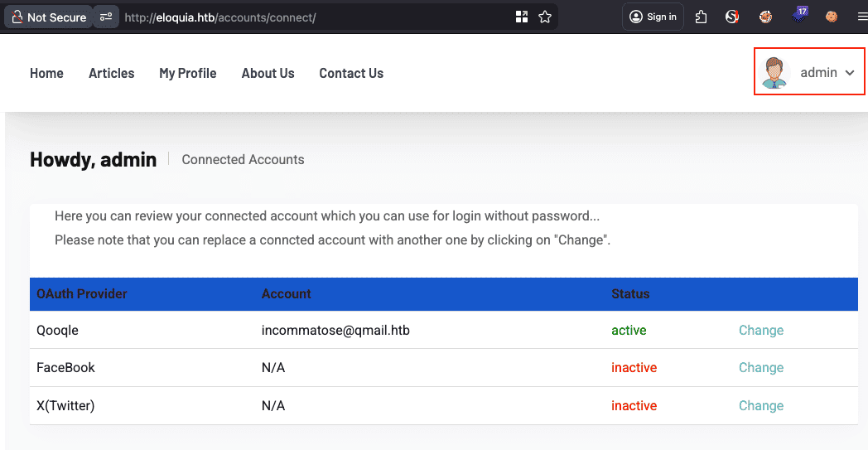Open the browser hamburger menu
Screen dimensions: 868x450
coord(862,17)
